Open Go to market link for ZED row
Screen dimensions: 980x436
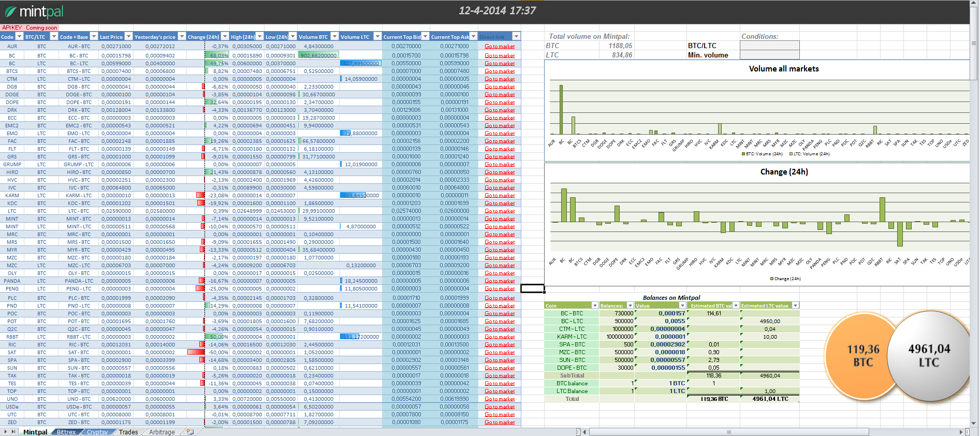click(500, 423)
